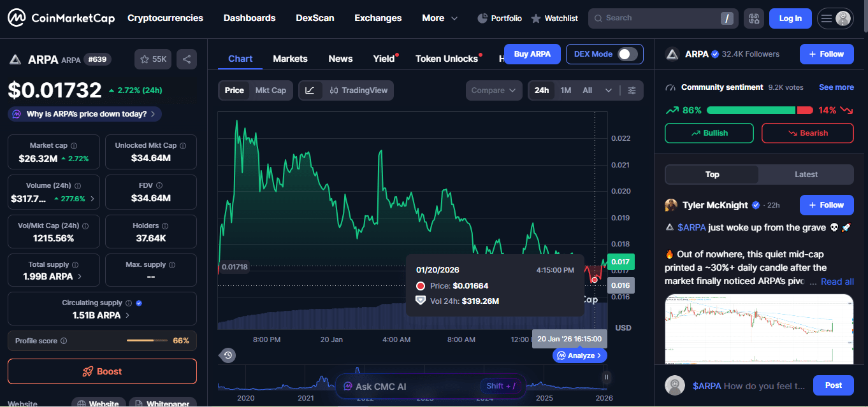Switch to the Markets tab

(x=290, y=59)
